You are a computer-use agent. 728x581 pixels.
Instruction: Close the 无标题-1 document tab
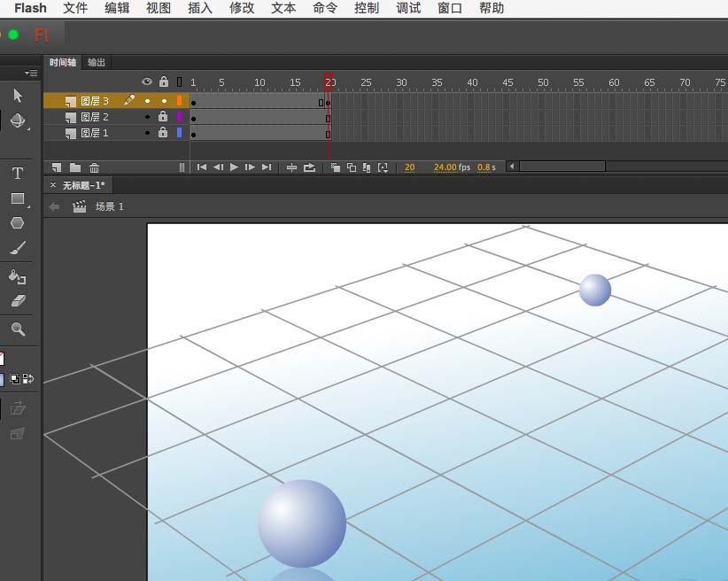[53, 185]
